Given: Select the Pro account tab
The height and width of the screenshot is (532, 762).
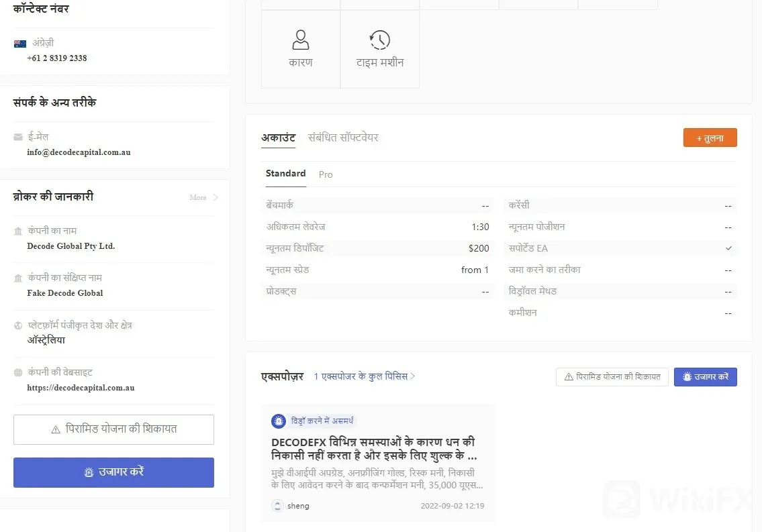Looking at the screenshot, I should (x=326, y=174).
